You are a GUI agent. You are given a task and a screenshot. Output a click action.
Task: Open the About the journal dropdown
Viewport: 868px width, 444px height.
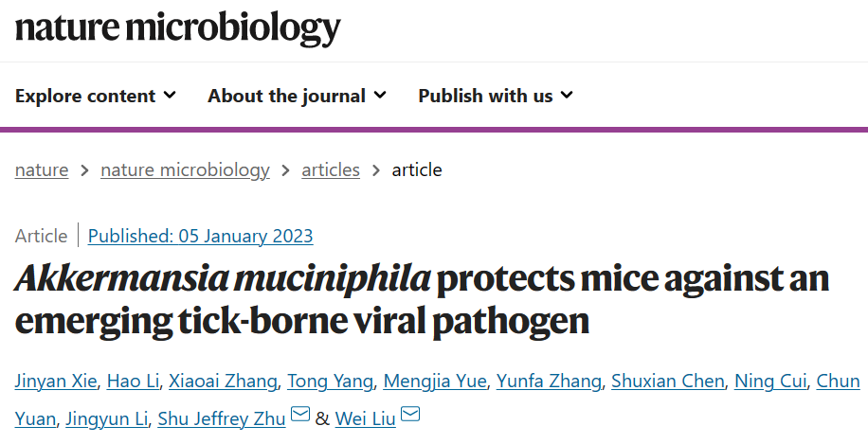pos(297,96)
